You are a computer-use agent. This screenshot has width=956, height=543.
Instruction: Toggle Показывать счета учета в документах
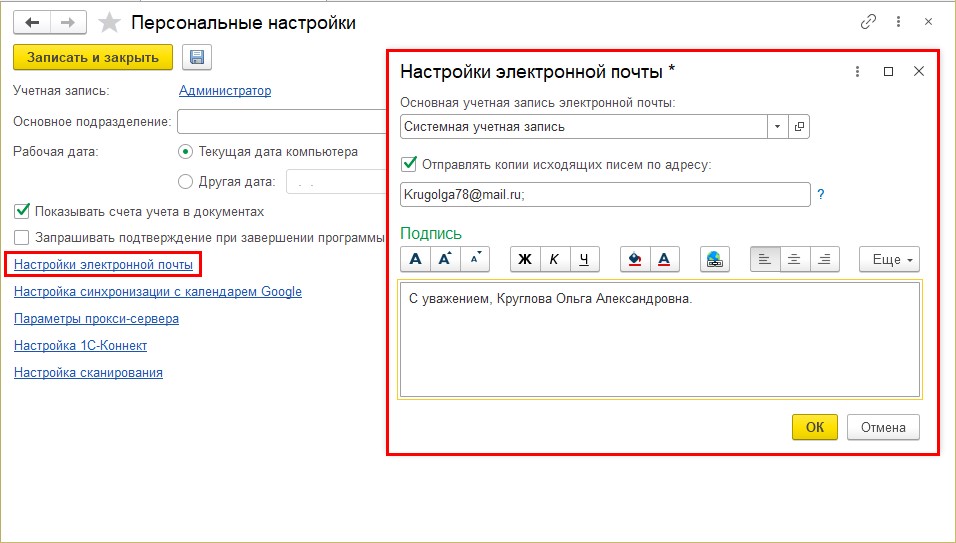tap(22, 211)
